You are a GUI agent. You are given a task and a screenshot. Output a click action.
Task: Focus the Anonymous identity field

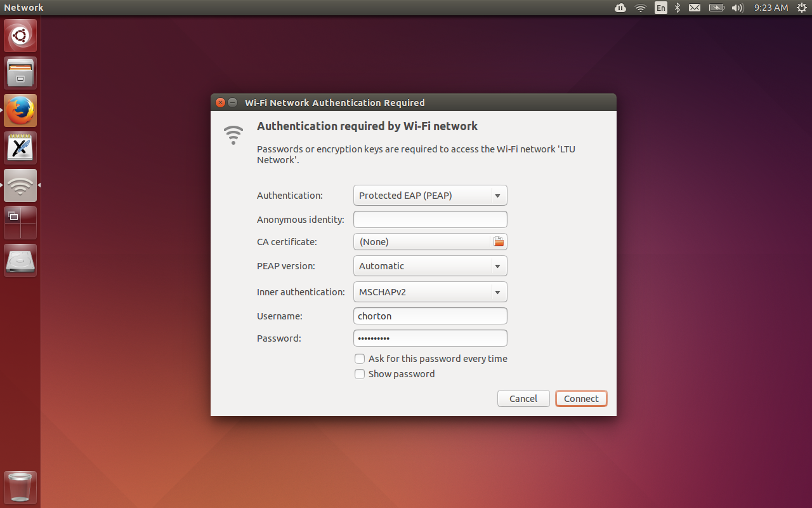(x=430, y=220)
